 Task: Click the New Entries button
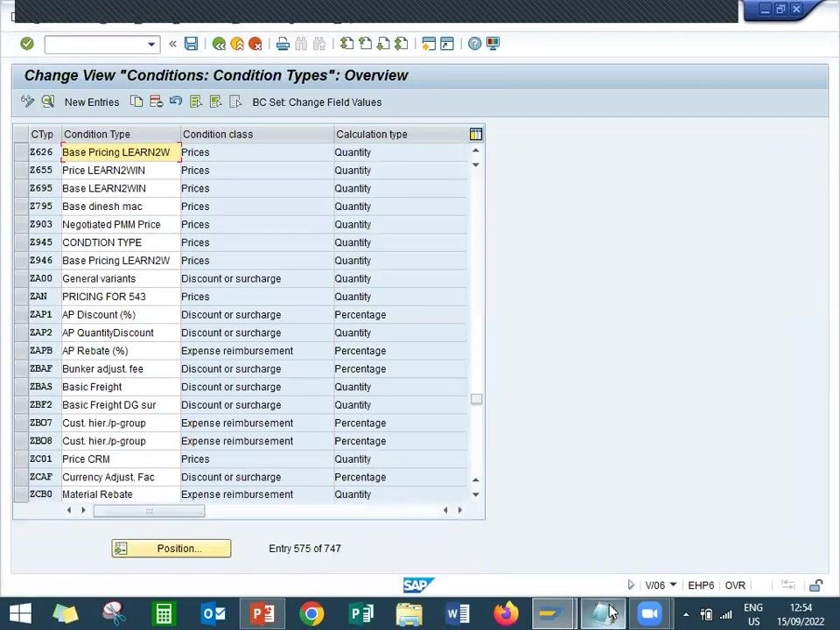coord(92,102)
